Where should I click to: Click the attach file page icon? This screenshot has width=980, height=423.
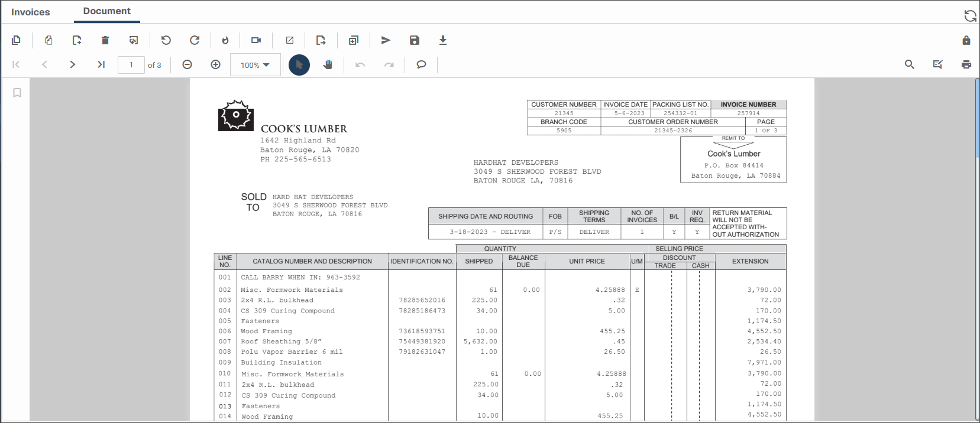48,40
